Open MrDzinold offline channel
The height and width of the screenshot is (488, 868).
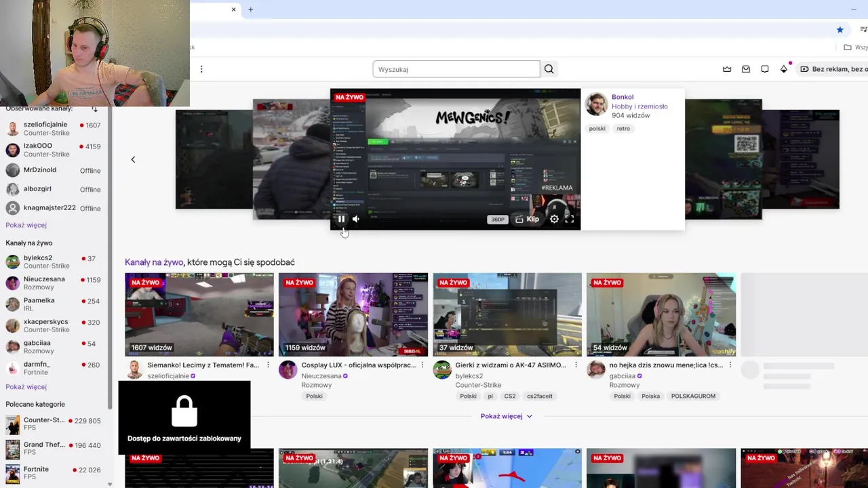tap(54, 170)
